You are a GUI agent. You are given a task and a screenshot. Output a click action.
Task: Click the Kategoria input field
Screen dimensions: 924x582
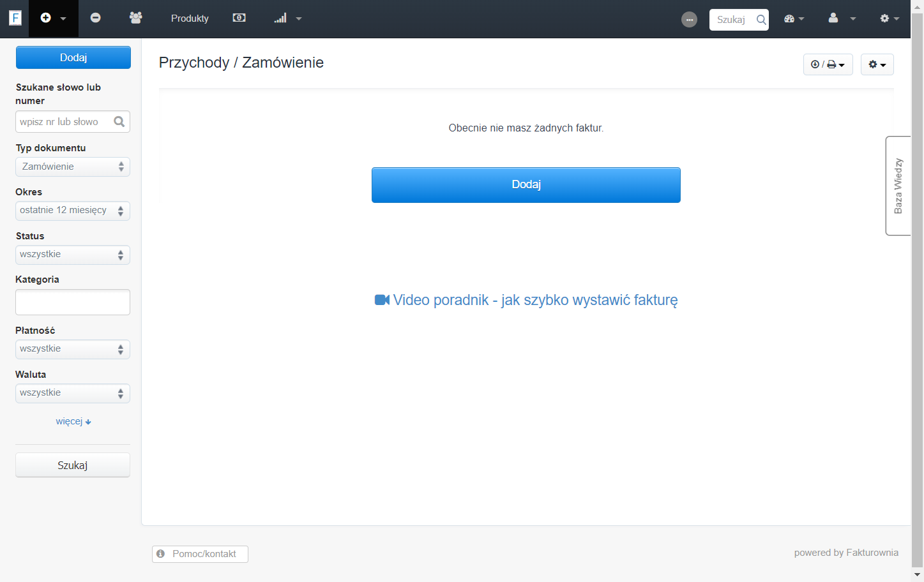tap(73, 302)
